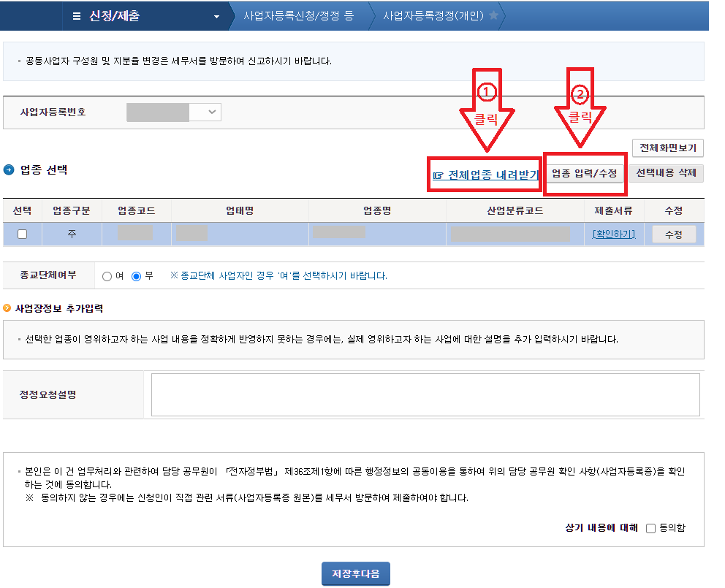Check the row selection box in 선택 column

[22, 234]
